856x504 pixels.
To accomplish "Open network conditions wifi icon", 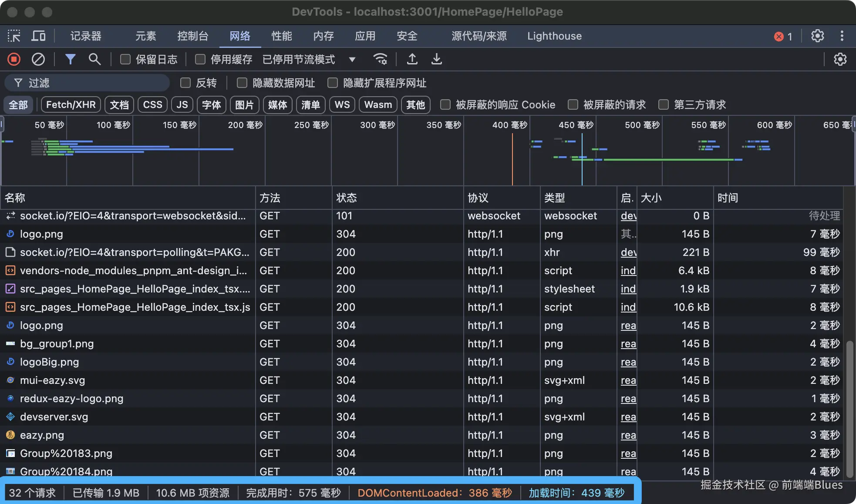I will click(380, 59).
